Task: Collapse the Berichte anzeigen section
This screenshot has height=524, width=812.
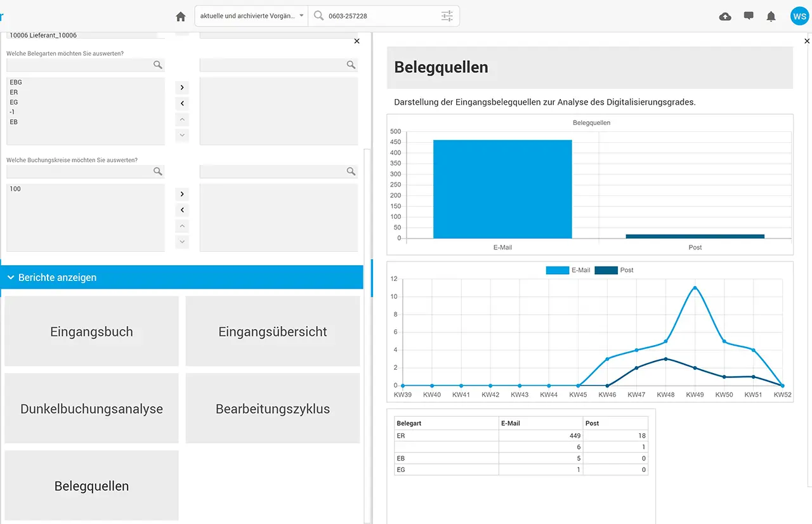Action: pyautogui.click(x=11, y=278)
